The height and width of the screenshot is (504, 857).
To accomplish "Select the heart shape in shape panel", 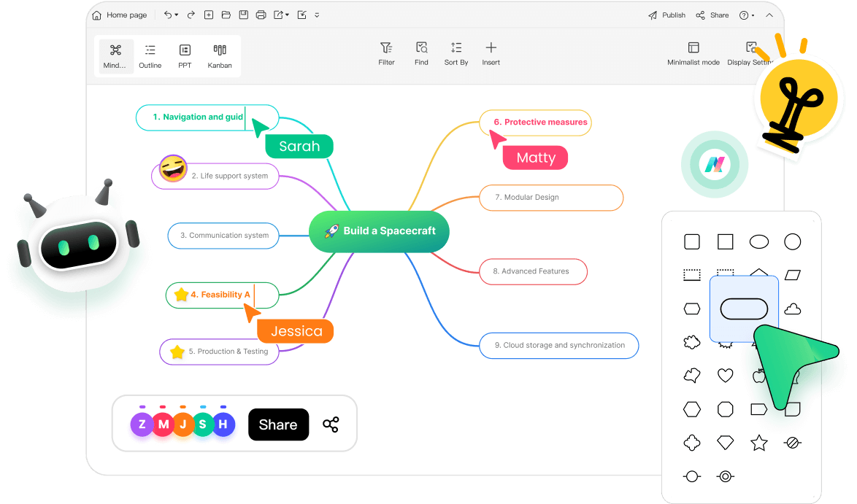I will click(x=725, y=376).
